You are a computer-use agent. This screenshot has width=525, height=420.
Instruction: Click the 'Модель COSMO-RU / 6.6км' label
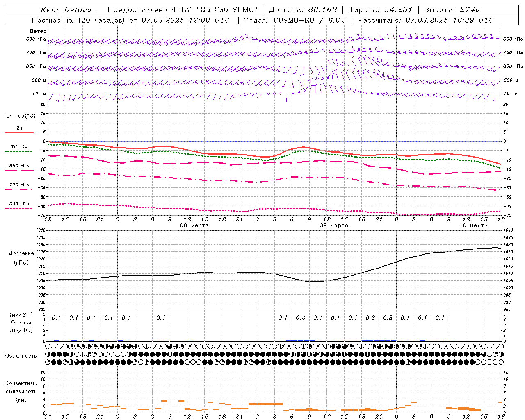click(x=296, y=20)
